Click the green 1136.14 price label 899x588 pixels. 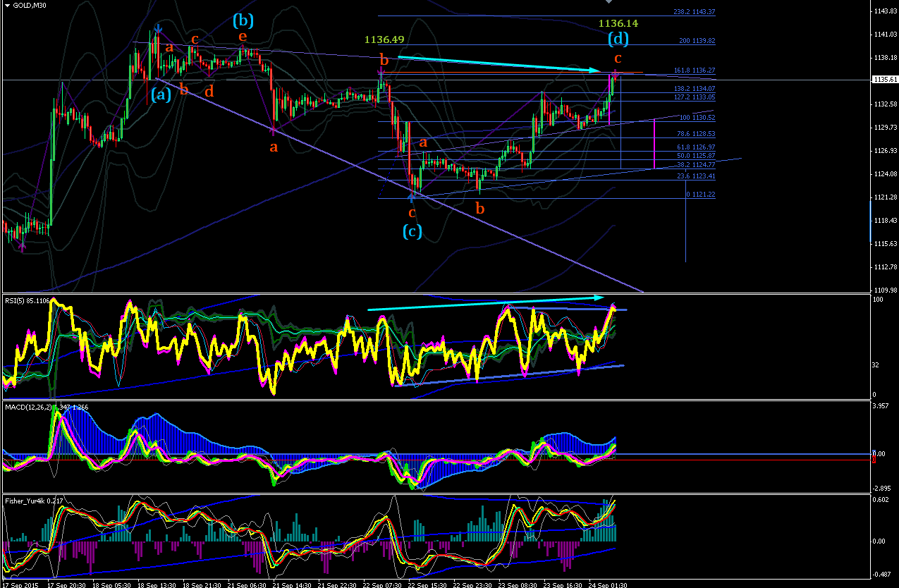point(618,23)
